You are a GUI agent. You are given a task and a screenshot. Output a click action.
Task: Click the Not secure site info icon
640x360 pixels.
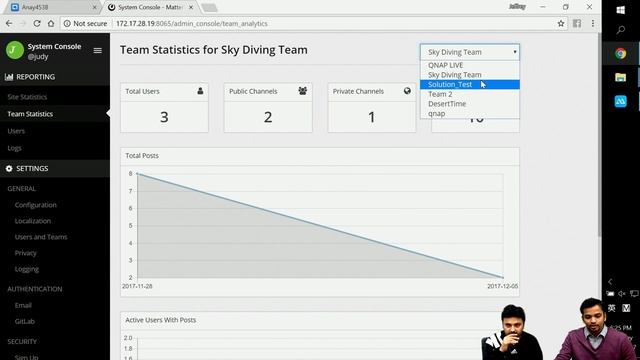67,24
